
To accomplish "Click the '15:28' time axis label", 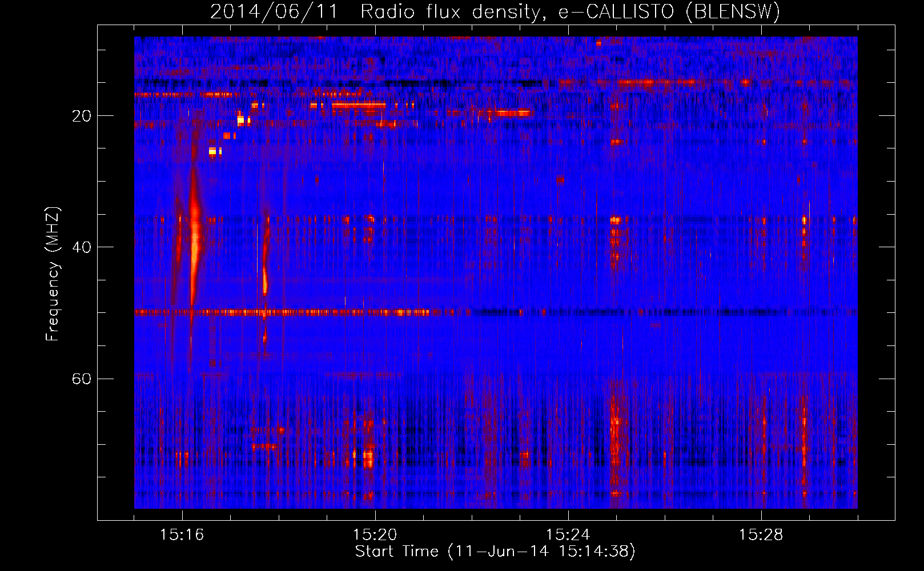I will (x=761, y=535).
